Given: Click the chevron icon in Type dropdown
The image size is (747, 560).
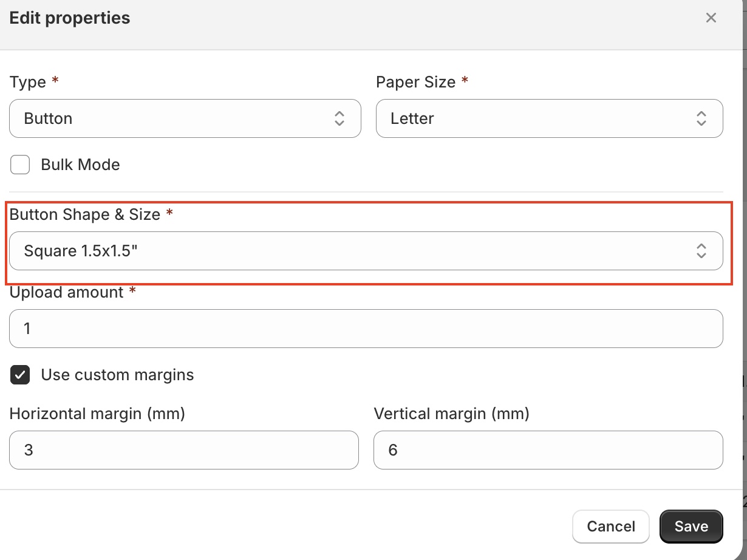Looking at the screenshot, I should point(339,118).
